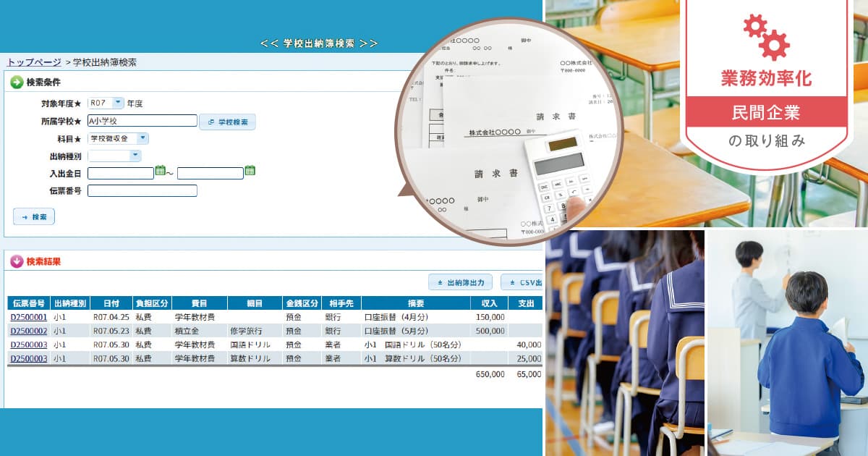Click the 摘要 column header

(x=416, y=303)
